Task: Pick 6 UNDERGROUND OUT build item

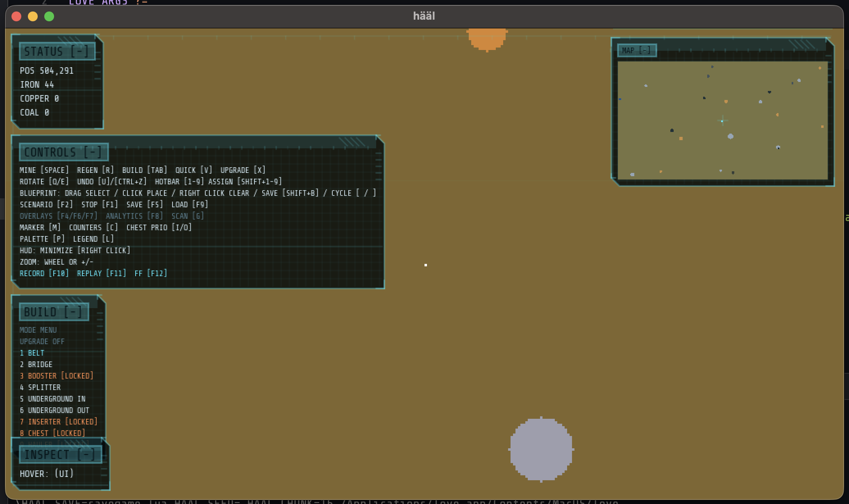Action: click(x=54, y=410)
